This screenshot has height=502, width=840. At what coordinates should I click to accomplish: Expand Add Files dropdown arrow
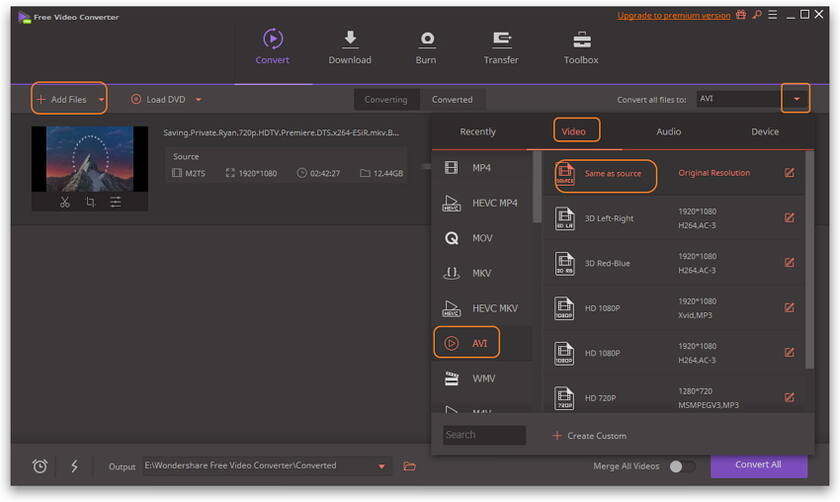point(101,100)
